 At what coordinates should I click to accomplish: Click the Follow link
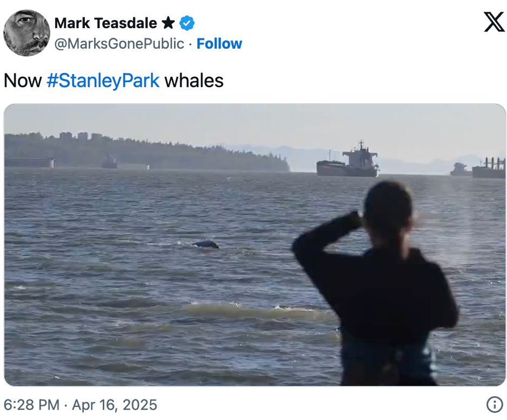pos(219,44)
